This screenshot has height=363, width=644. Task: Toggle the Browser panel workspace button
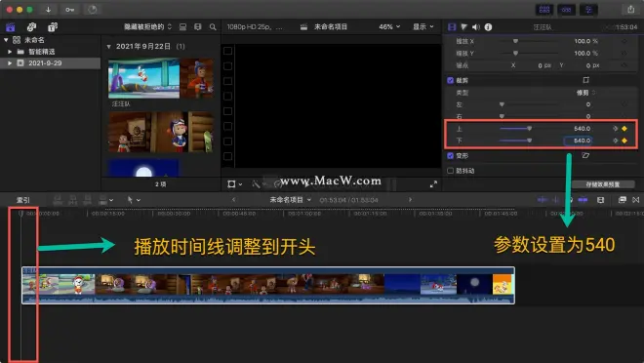[x=544, y=10]
